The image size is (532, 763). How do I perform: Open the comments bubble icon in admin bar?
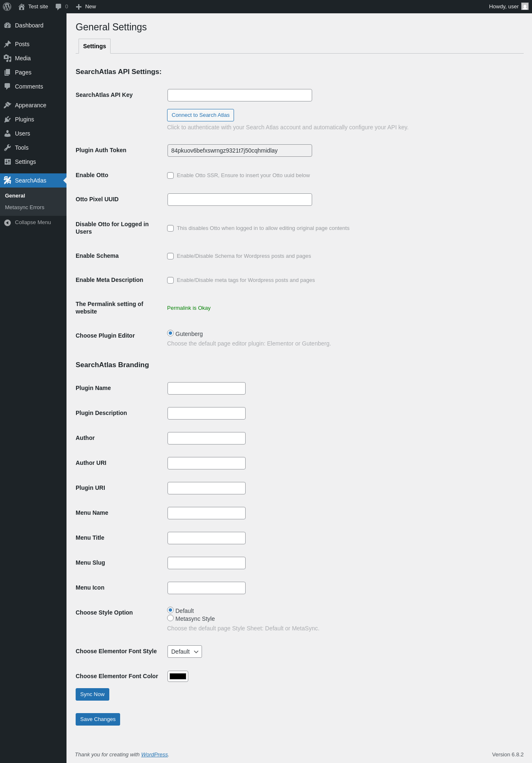pos(59,7)
